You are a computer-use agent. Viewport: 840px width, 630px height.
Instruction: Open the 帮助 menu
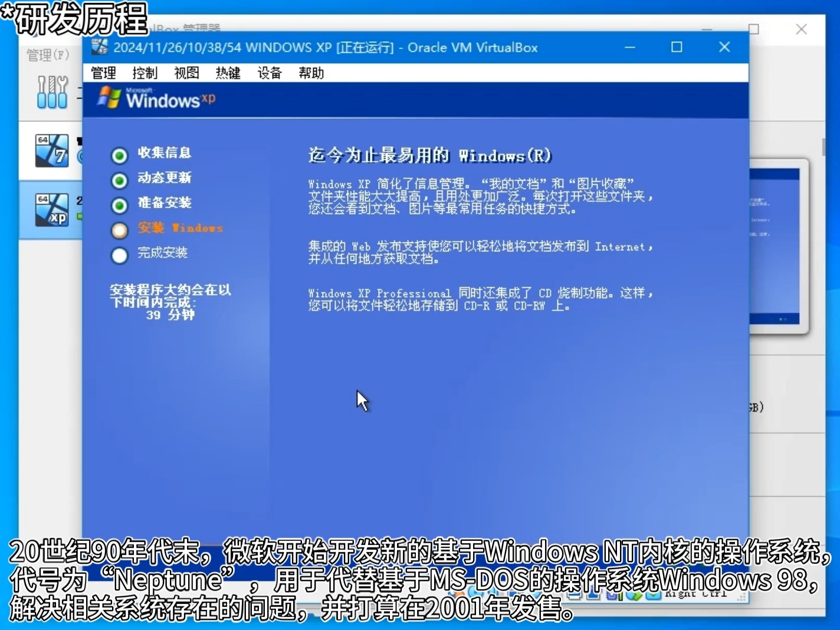pos(311,73)
